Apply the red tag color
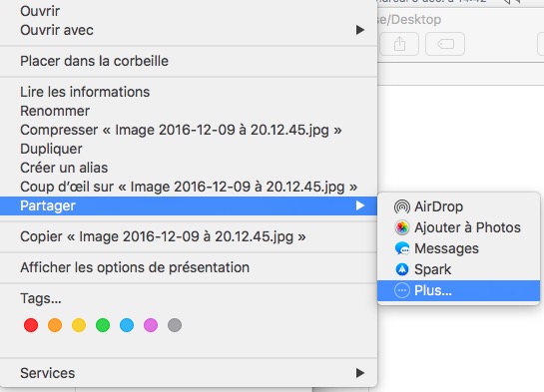 [x=31, y=325]
